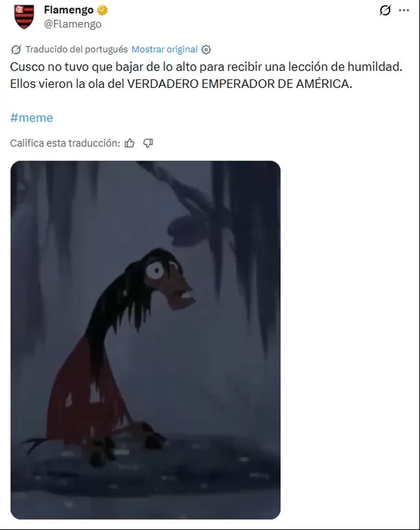Open translation settings gear icon
Image resolution: width=420 pixels, height=530 pixels.
[x=206, y=50]
